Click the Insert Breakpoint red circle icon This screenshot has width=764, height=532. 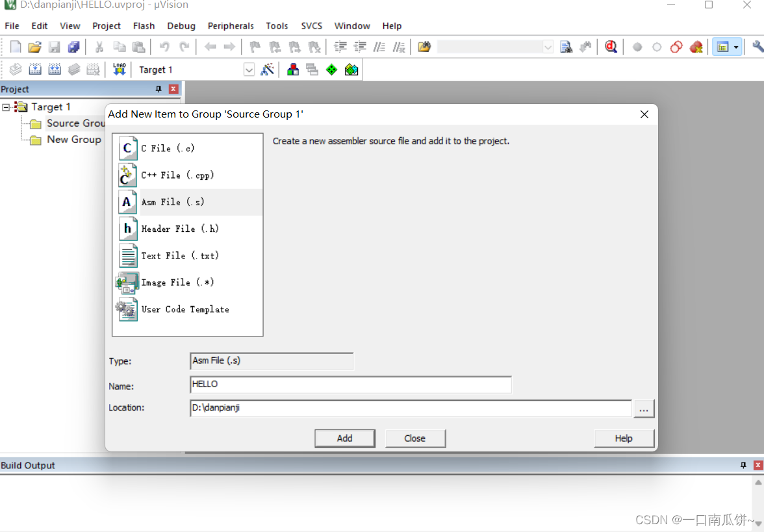click(x=637, y=47)
